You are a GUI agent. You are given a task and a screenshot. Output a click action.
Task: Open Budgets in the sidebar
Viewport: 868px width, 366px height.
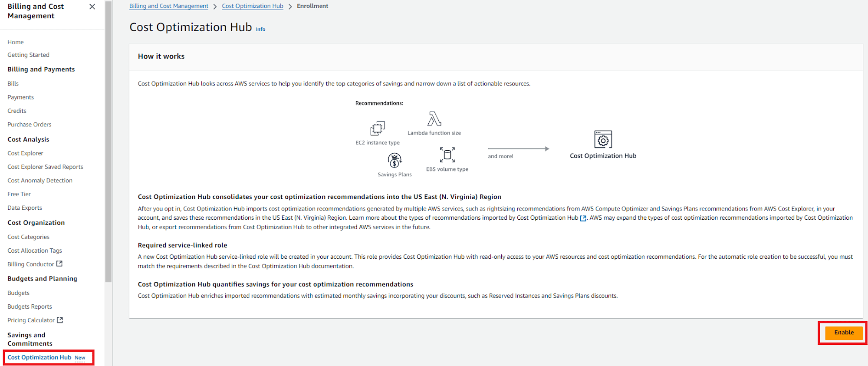[x=18, y=293]
